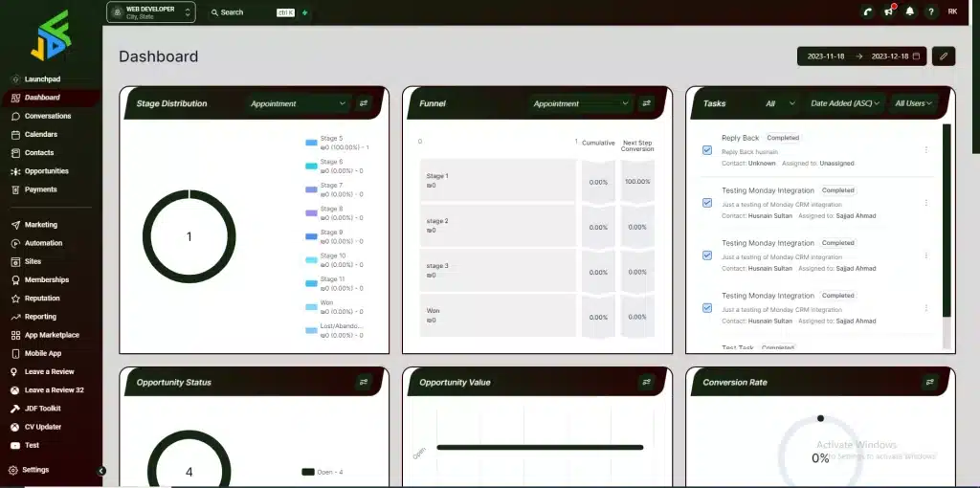Click the RK user profile avatar

(952, 11)
